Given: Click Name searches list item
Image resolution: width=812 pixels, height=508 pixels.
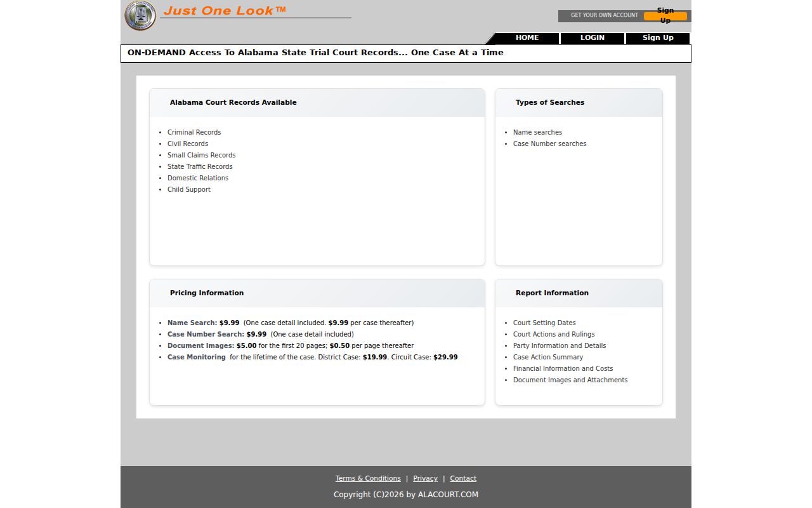Looking at the screenshot, I should pyautogui.click(x=537, y=133).
